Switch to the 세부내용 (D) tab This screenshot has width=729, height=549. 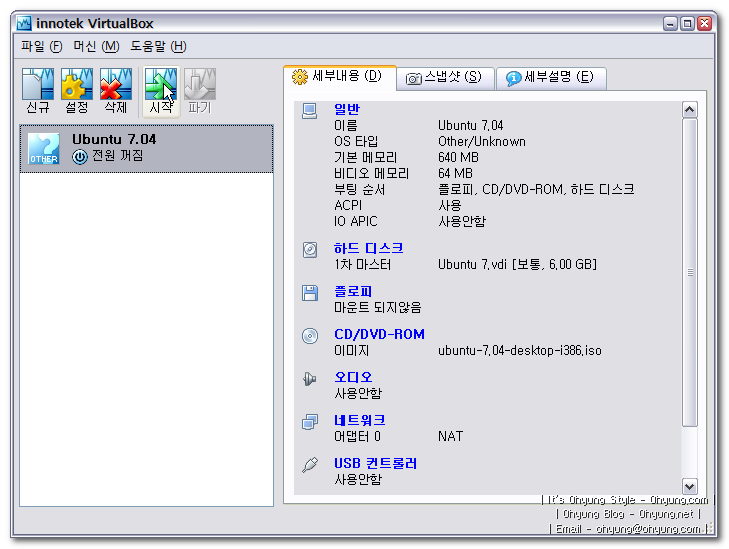point(340,77)
